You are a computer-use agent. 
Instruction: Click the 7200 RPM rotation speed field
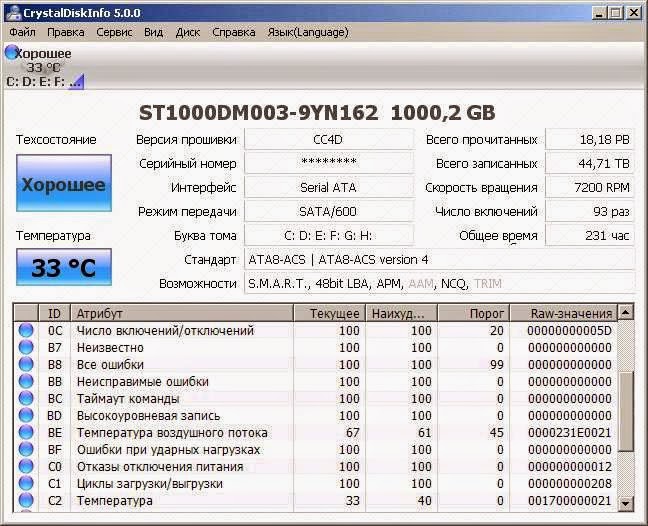tap(590, 187)
